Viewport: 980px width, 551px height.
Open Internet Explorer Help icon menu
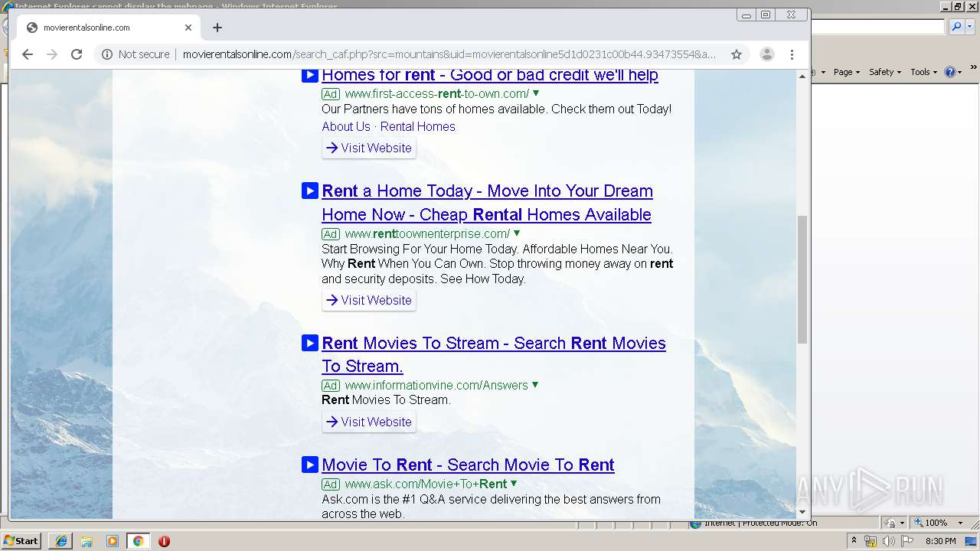(953, 72)
